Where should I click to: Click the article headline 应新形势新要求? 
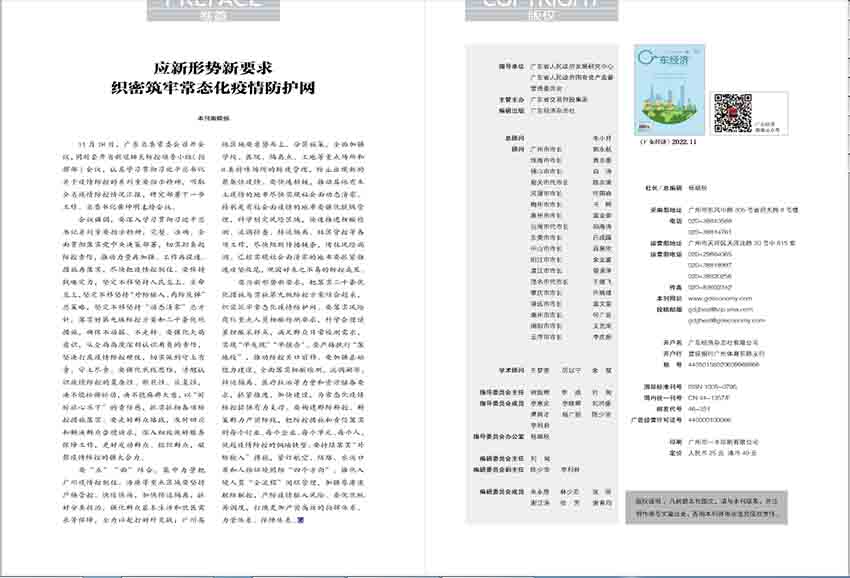click(x=213, y=68)
